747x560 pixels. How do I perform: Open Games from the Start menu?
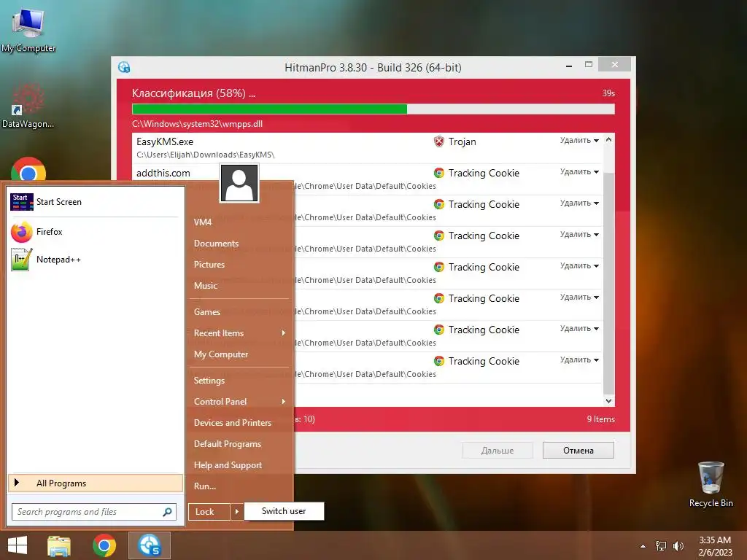(206, 312)
